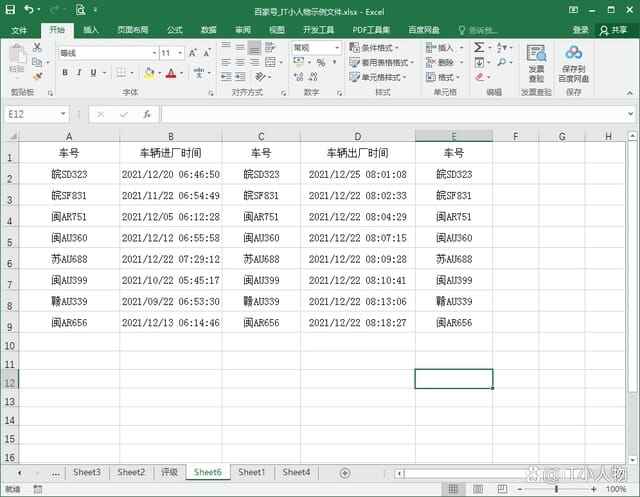Expand the Name Box dropdown arrow

pyautogui.click(x=63, y=114)
